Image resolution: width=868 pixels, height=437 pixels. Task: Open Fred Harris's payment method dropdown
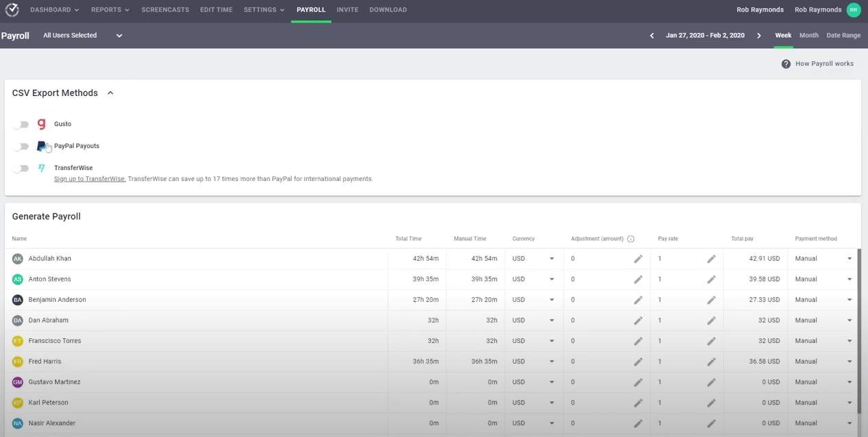849,361
